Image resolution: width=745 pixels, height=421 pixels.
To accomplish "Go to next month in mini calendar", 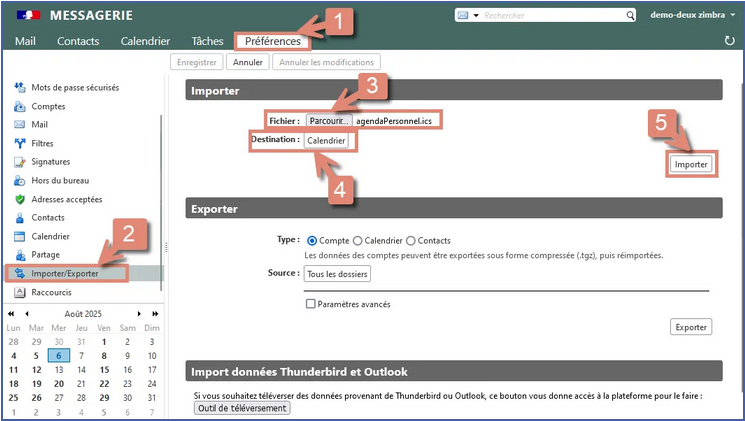I will click(x=138, y=314).
